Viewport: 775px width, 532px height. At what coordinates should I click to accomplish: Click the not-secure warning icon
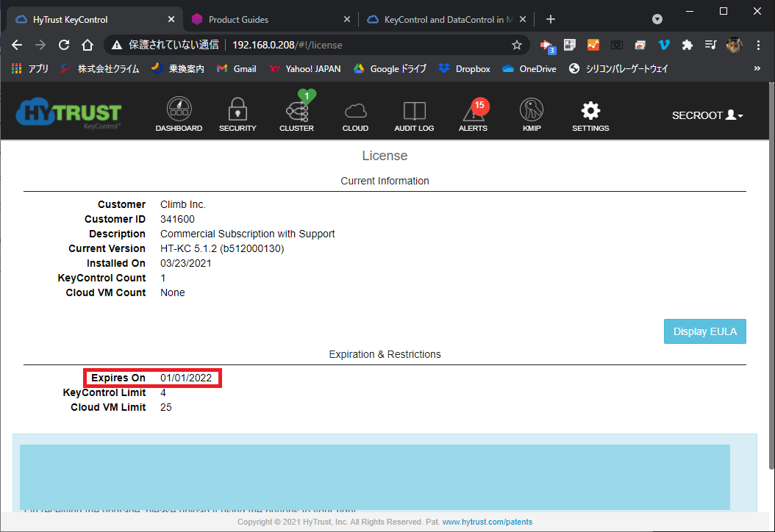117,45
